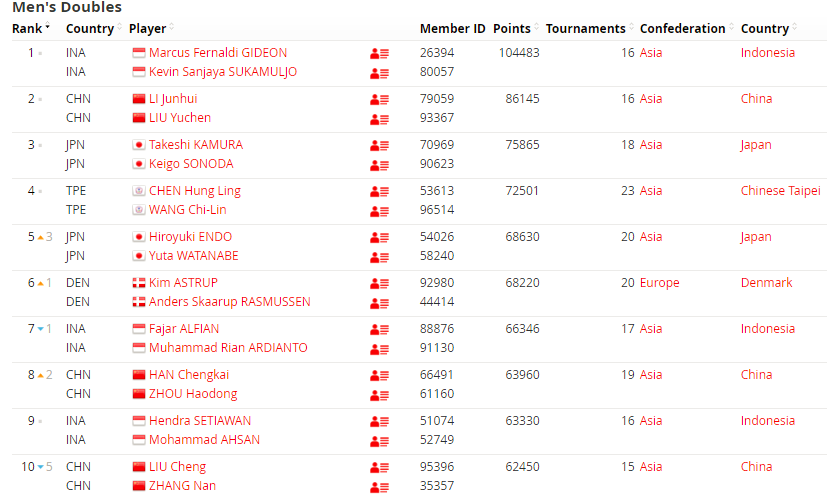Open profile icon for Chen Hung Ling
The image size is (835, 497).
tap(379, 191)
